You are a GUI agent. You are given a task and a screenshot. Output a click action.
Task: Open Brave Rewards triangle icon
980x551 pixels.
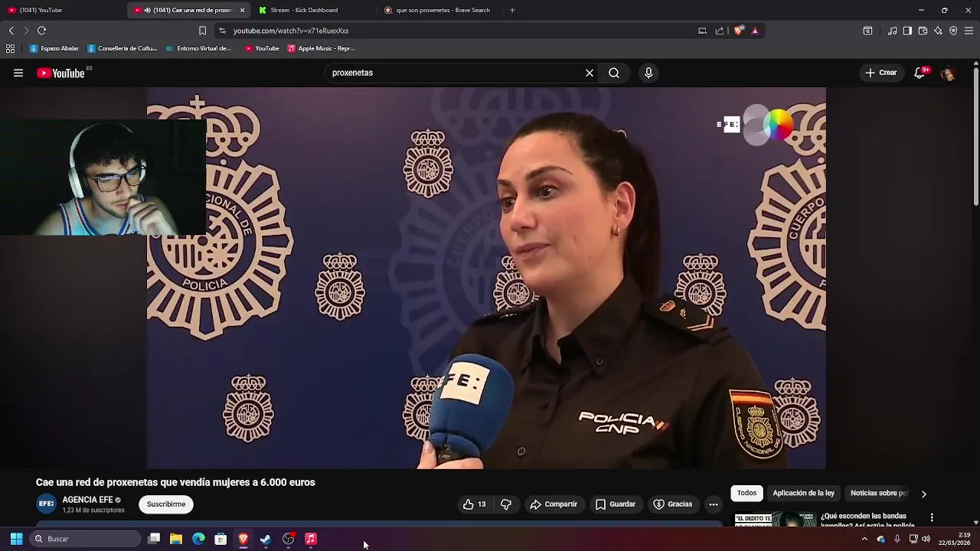click(755, 31)
